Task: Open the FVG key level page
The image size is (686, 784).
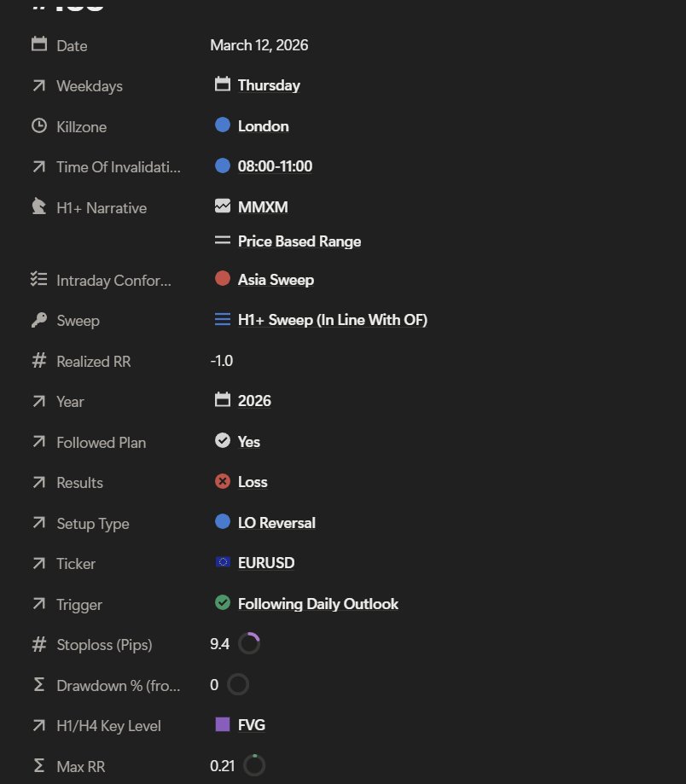Action: [252, 725]
